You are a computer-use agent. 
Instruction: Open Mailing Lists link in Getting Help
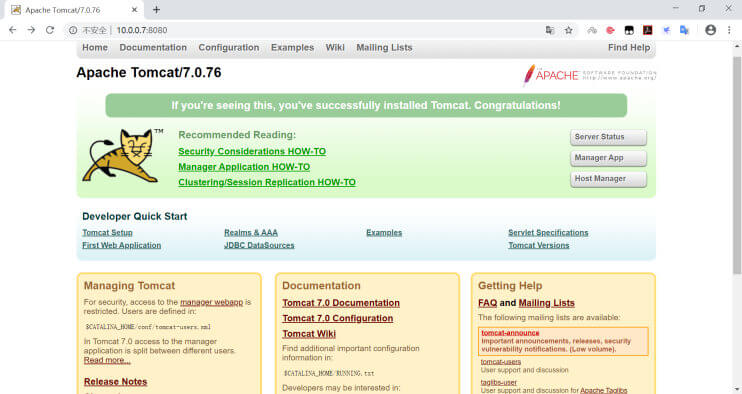click(x=547, y=303)
